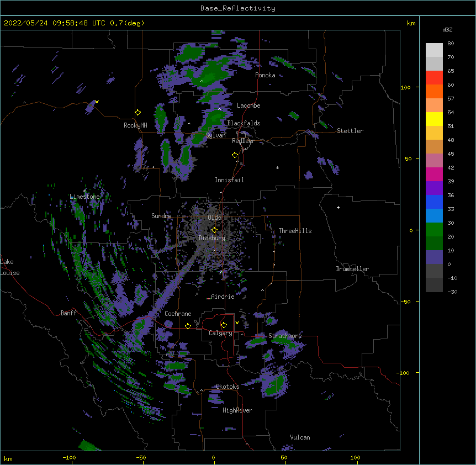Click the ThreeHills town label
Image resolution: width=476 pixels, height=465 pixels.
coord(295,231)
